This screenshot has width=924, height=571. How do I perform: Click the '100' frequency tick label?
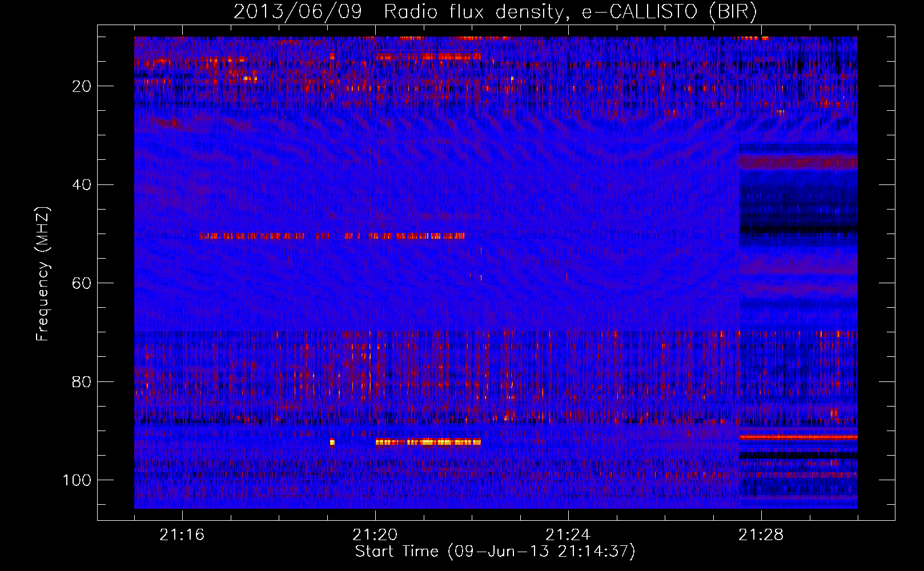point(77,480)
